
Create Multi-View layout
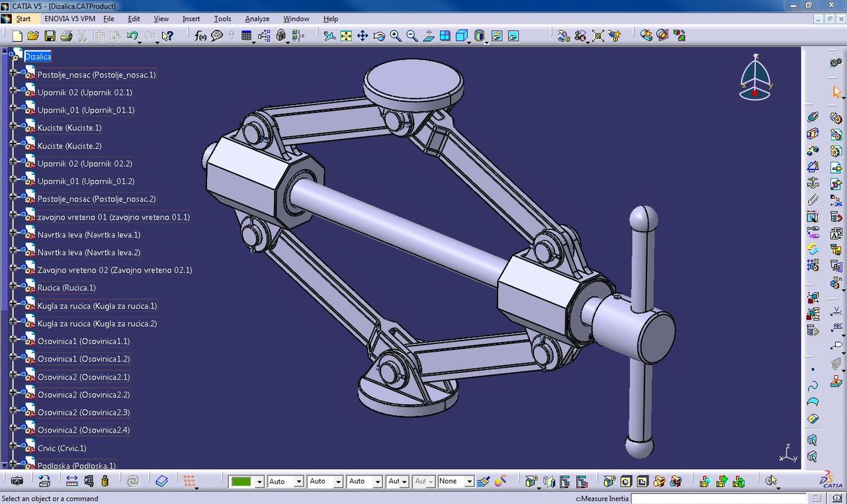pyautogui.click(x=445, y=36)
